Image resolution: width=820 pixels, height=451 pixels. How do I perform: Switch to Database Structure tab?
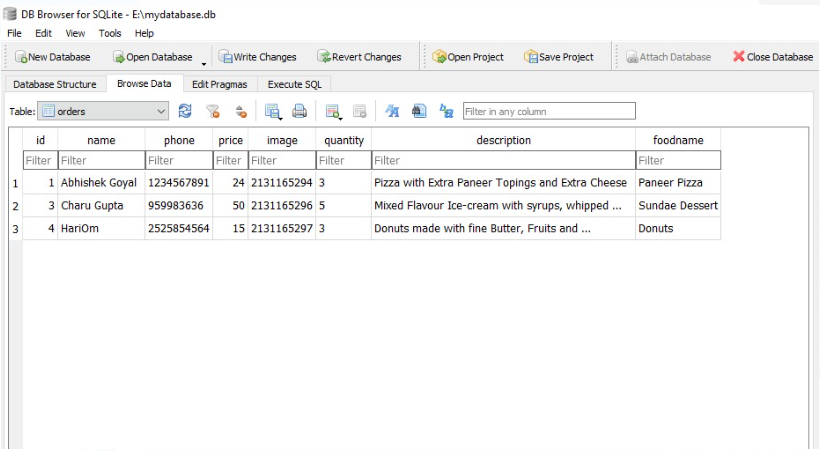[55, 84]
